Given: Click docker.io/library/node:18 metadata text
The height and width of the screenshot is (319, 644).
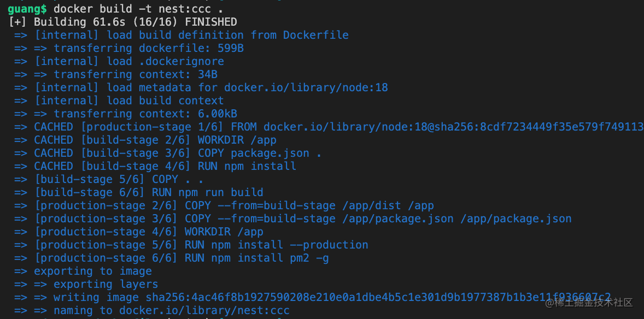Looking at the screenshot, I should coord(306,87).
